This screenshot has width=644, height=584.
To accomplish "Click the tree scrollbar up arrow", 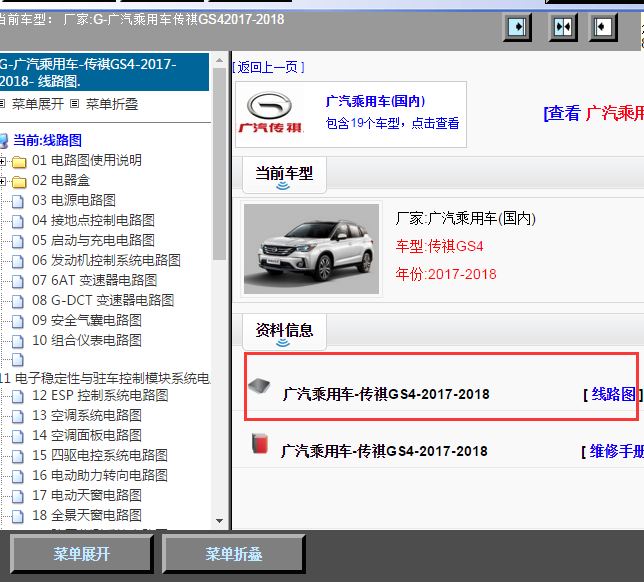I will tap(219, 60).
